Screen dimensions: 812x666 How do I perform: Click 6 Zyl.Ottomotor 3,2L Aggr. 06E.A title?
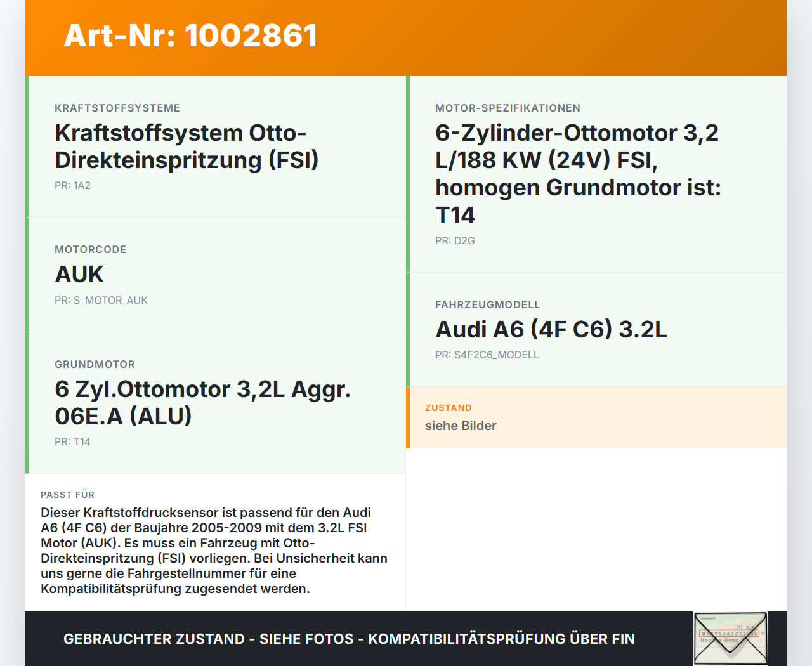point(202,402)
